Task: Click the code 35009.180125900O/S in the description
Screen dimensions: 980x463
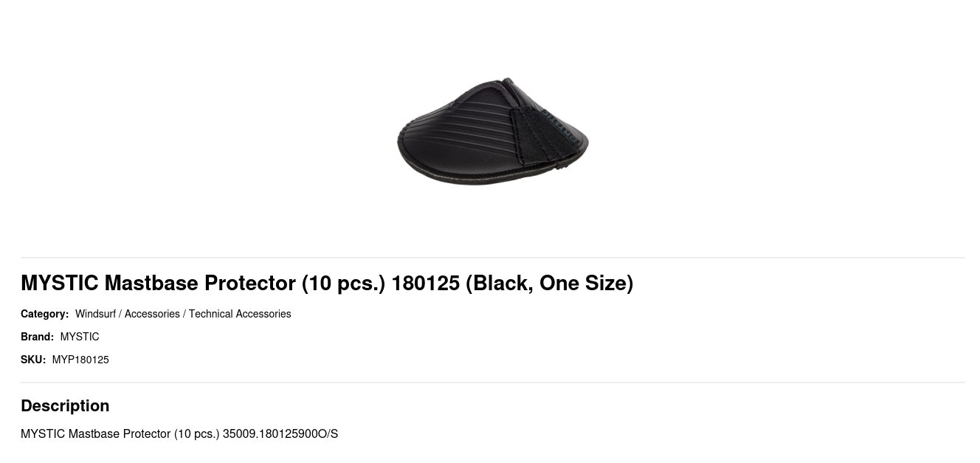Action: point(280,433)
